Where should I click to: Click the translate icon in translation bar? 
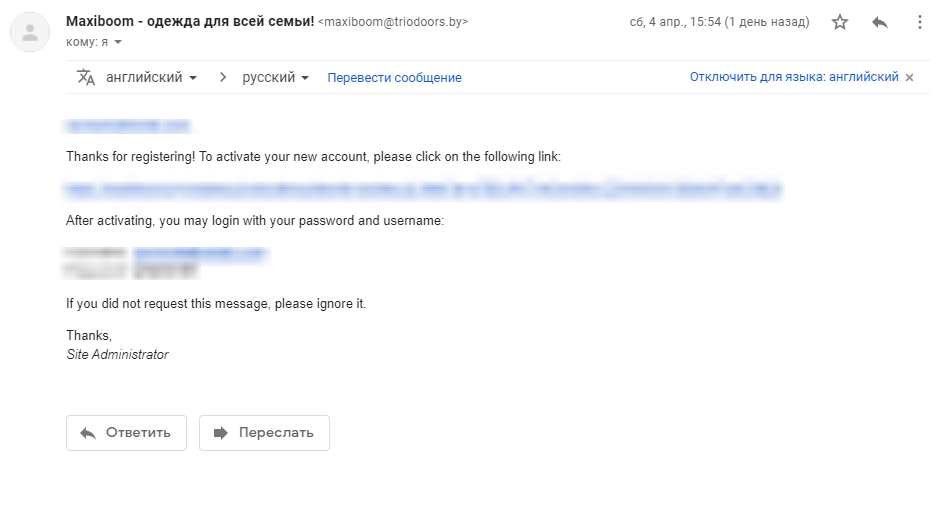[86, 77]
